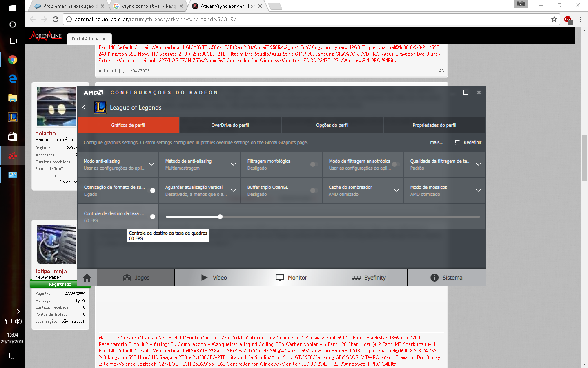
Task: Reload the forum page
Action: click(x=56, y=19)
